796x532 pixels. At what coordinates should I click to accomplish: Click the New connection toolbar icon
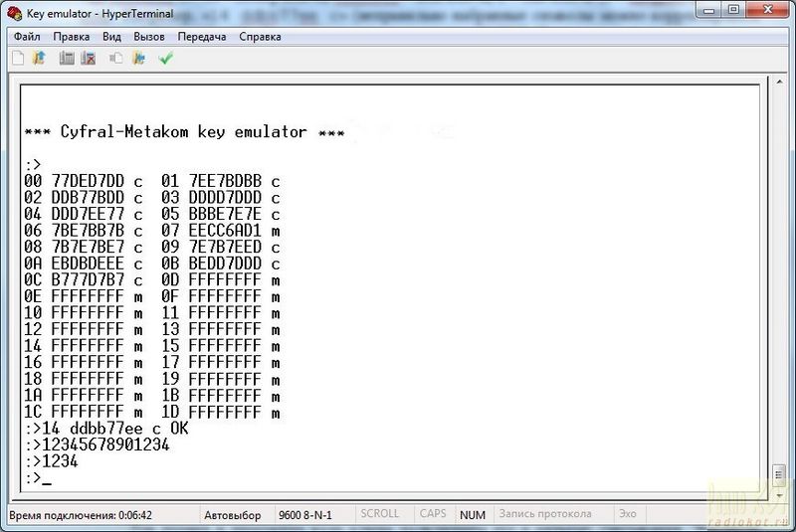(18, 59)
